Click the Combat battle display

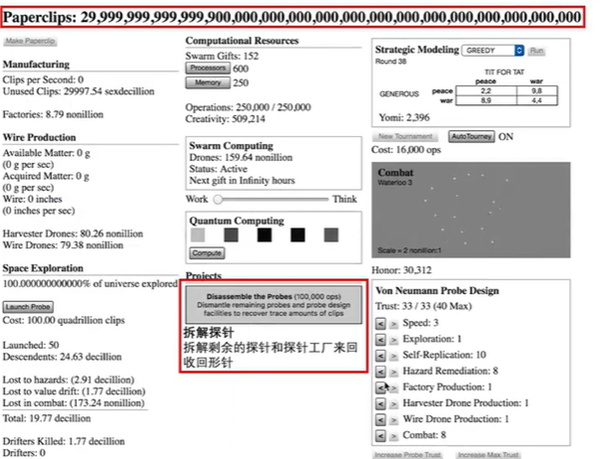tap(471, 210)
